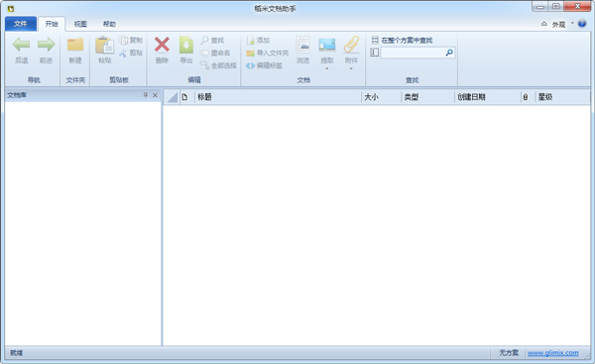Click the 文档库 panel title
Image resolution: width=595 pixels, height=364 pixels.
[x=17, y=95]
